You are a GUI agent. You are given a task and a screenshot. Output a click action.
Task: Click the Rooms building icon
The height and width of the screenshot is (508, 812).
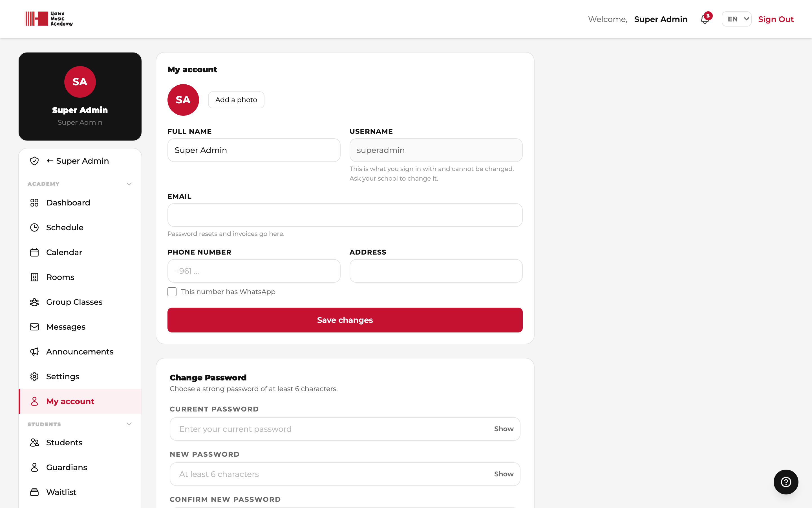pyautogui.click(x=34, y=277)
